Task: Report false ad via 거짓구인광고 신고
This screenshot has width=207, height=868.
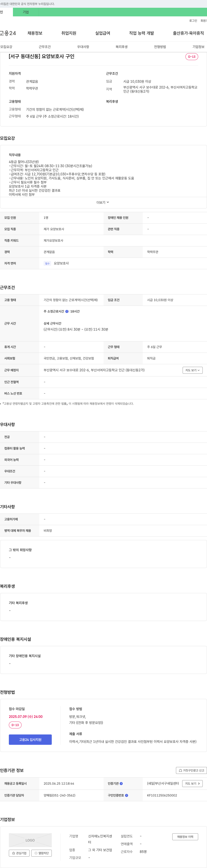Action: click(x=191, y=770)
